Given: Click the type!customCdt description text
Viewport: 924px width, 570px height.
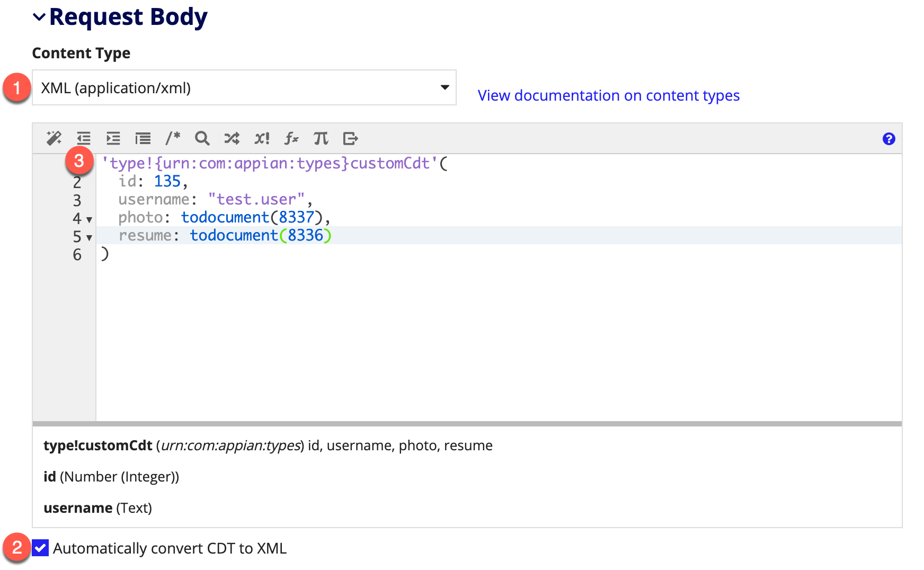Looking at the screenshot, I should (x=268, y=445).
